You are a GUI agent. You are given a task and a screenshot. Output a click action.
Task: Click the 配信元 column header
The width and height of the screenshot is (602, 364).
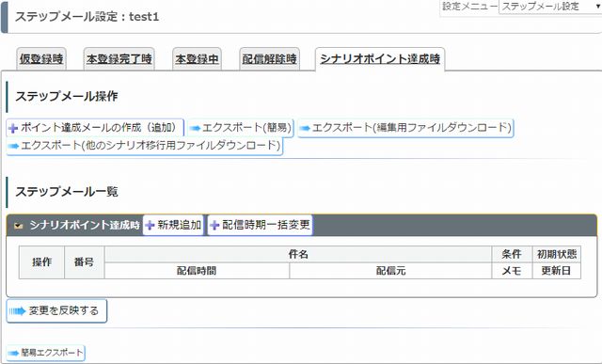point(390,271)
